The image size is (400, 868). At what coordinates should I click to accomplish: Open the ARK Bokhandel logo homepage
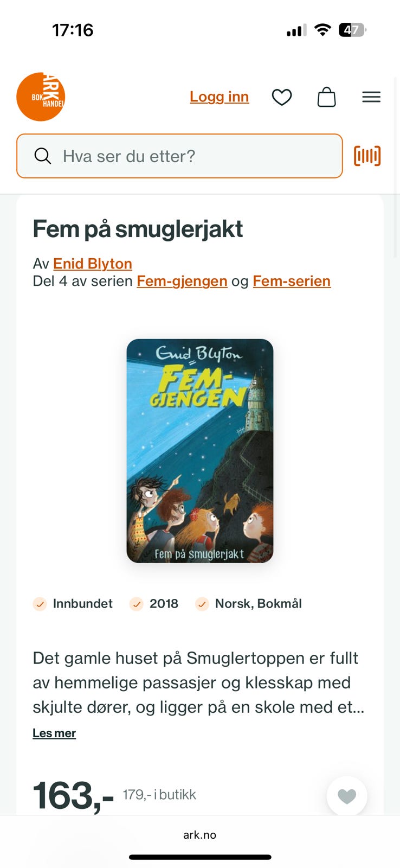41,97
